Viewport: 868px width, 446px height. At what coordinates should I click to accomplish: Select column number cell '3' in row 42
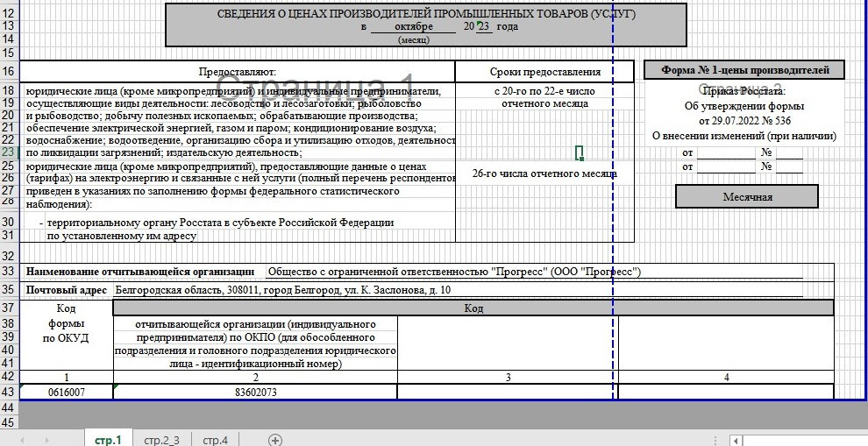[508, 378]
